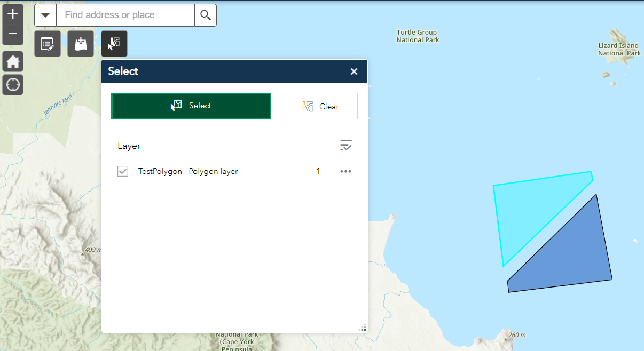Click the Home default extent icon
The height and width of the screenshot is (351, 644).
click(x=12, y=61)
